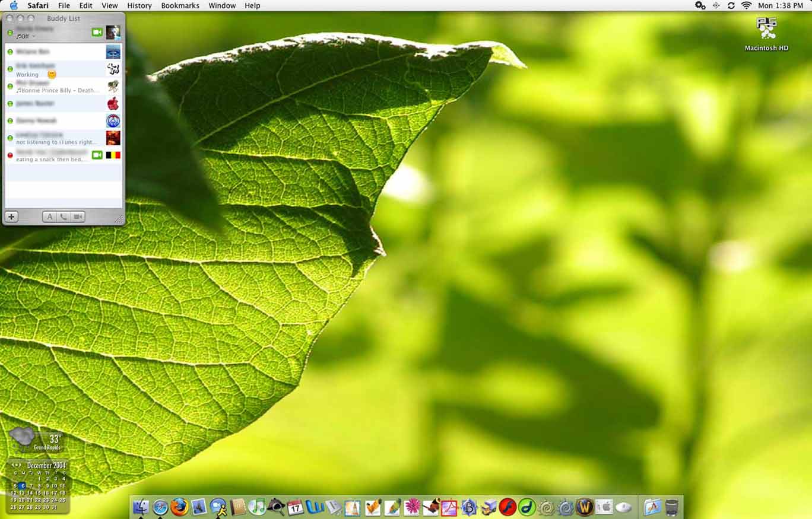Click day 25 in the calendar widget
Image resolution: width=812 pixels, height=519 pixels.
[62, 500]
